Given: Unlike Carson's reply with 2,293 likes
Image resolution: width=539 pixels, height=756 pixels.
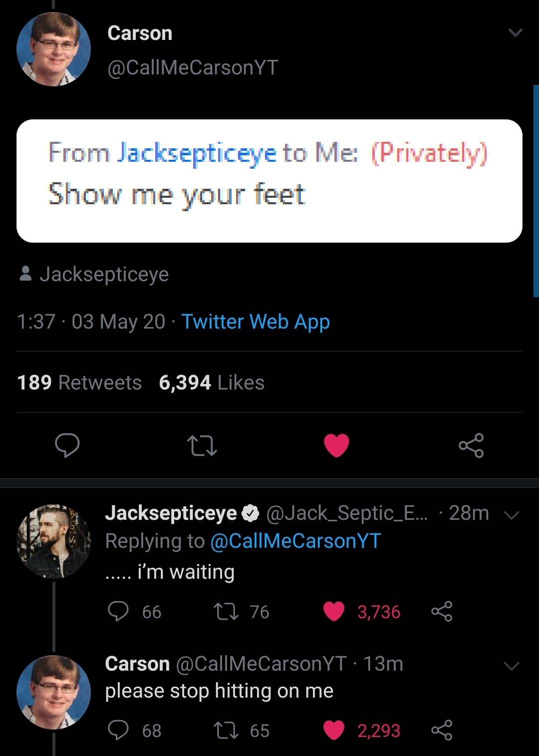Looking at the screenshot, I should (334, 730).
